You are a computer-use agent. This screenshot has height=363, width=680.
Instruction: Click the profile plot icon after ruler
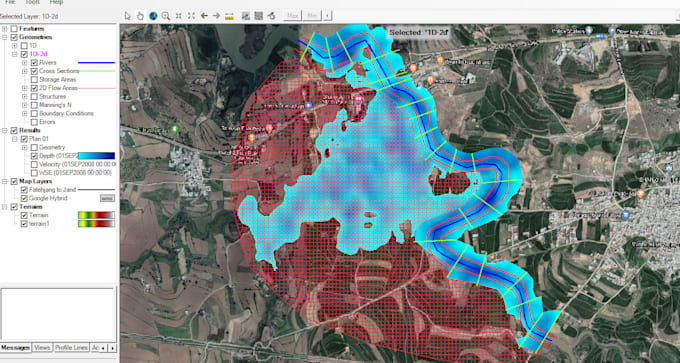pyautogui.click(x=246, y=16)
